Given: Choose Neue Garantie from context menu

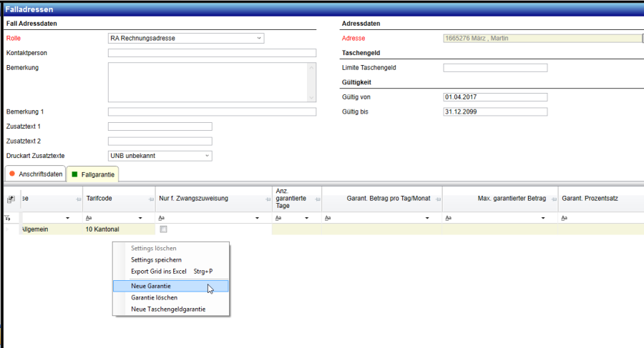Looking at the screenshot, I should tap(151, 286).
